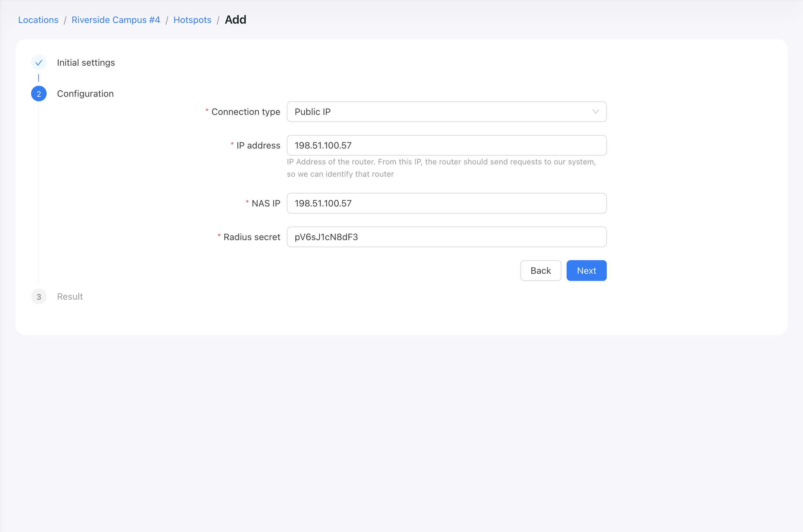The image size is (803, 532).
Task: Click the NAS IP field label
Action: (266, 203)
